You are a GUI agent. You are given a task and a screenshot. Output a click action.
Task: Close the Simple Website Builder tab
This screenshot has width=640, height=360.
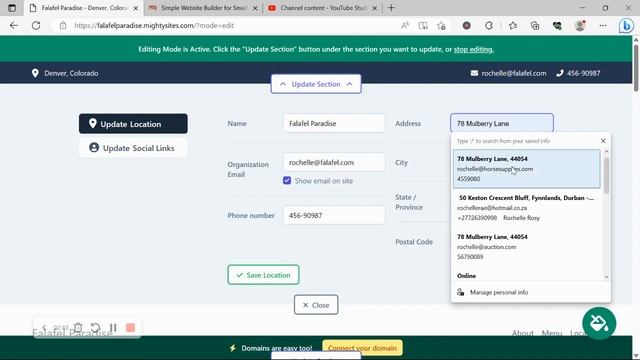(255, 8)
